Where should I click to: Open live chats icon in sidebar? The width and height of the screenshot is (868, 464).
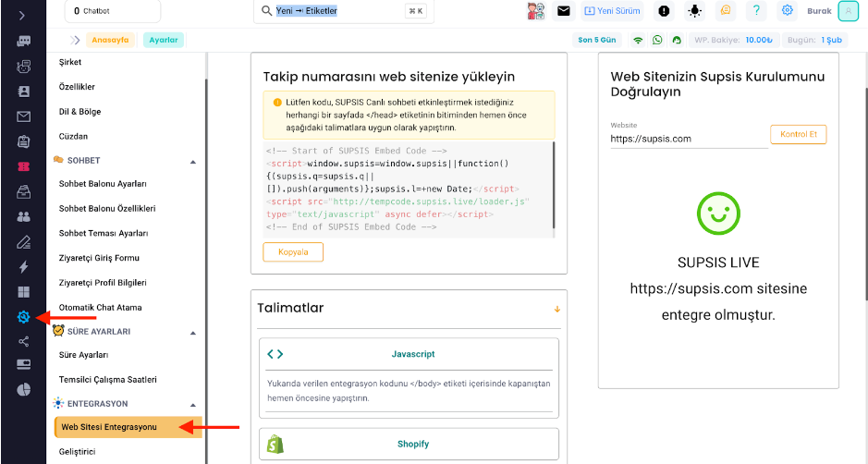24,41
